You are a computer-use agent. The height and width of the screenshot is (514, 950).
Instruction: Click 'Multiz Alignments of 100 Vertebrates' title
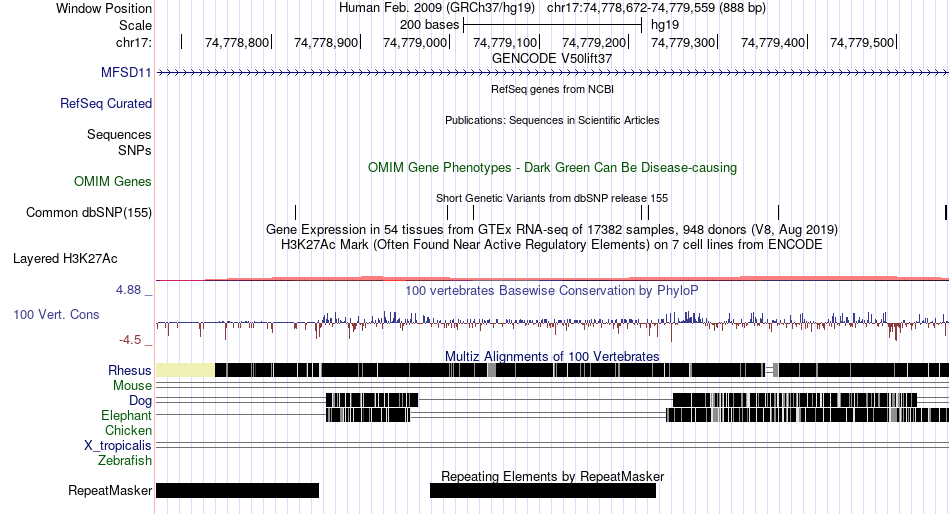click(552, 356)
